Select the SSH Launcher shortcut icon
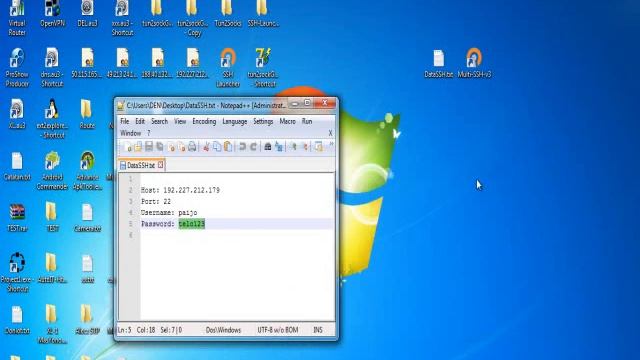This screenshot has height=360, width=640. pos(228,67)
